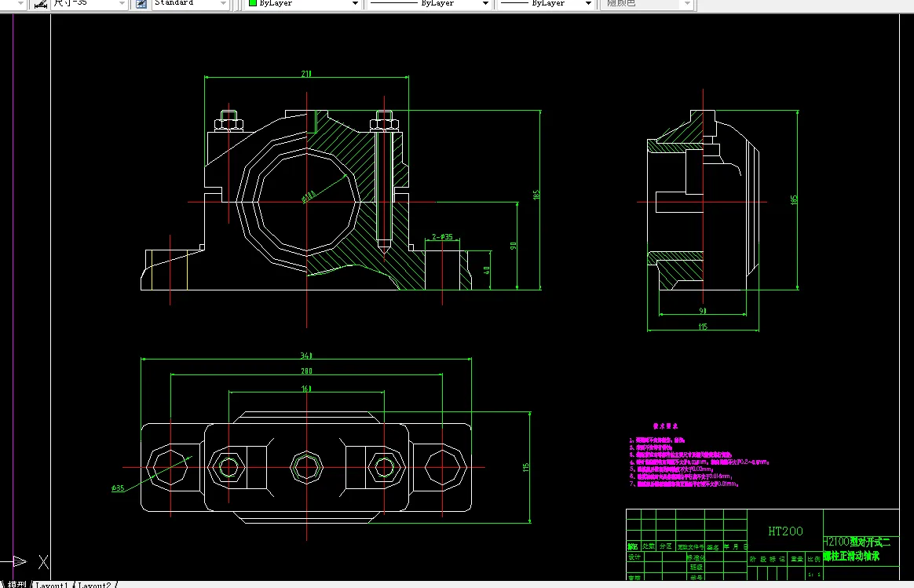Switch to the Layout1 tab
The height and width of the screenshot is (588, 914).
[x=51, y=585]
